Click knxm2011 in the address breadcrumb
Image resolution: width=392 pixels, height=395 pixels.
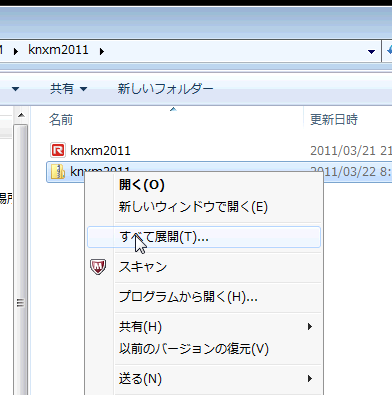click(58, 50)
